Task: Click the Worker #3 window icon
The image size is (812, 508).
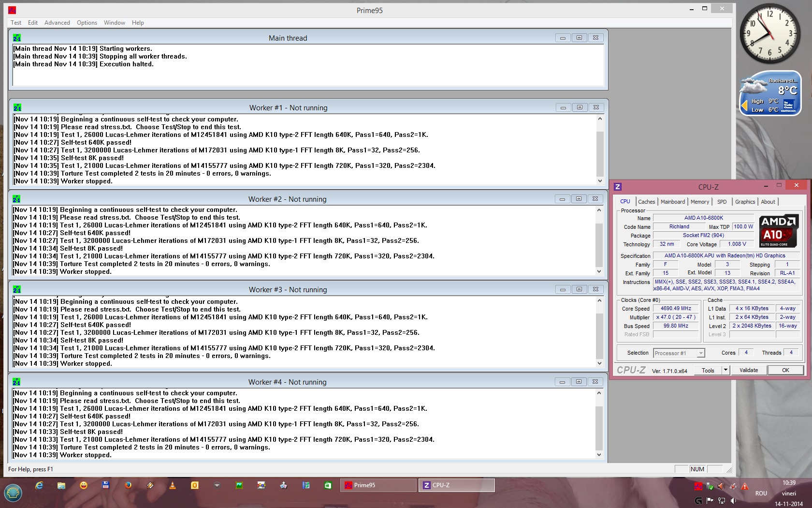Action: point(17,289)
